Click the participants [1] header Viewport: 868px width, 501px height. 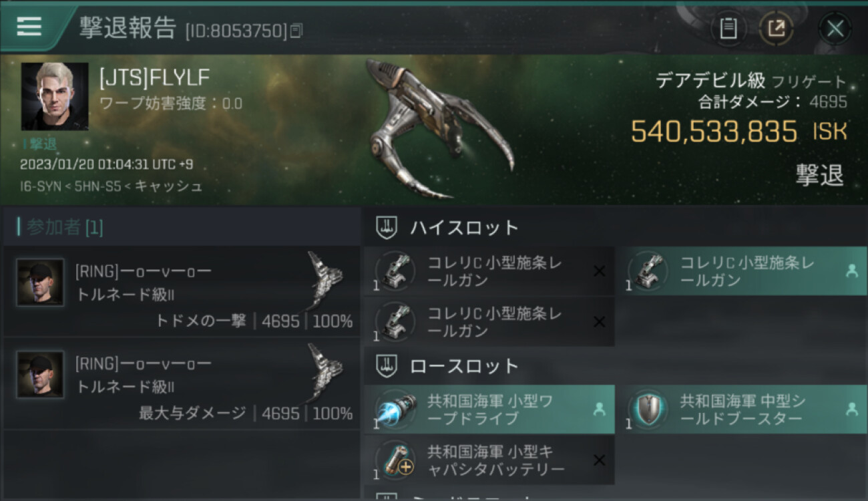(60, 227)
